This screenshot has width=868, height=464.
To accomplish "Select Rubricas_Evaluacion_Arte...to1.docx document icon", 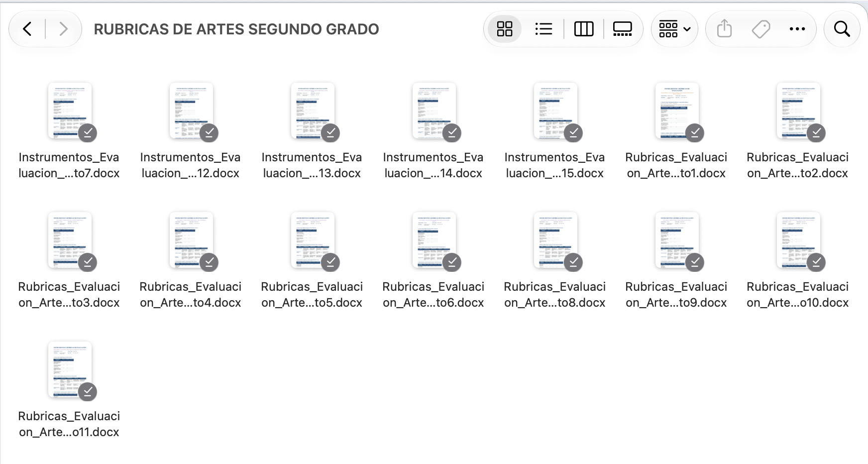I will (x=677, y=111).
